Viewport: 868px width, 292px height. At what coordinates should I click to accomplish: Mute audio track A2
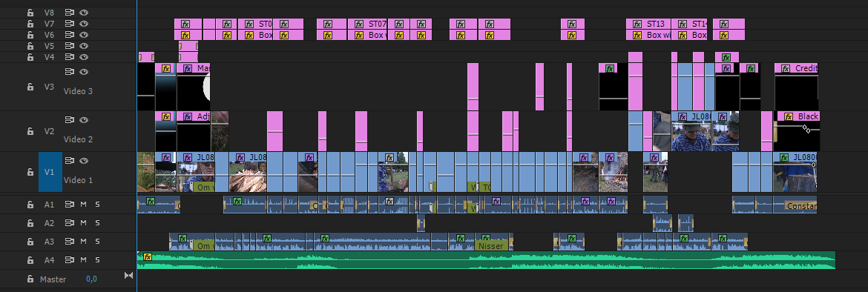84,223
